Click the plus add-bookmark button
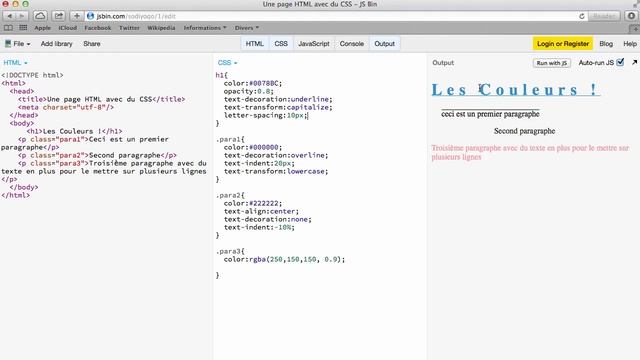Image resolution: width=640 pixels, height=360 pixels. coord(77,16)
